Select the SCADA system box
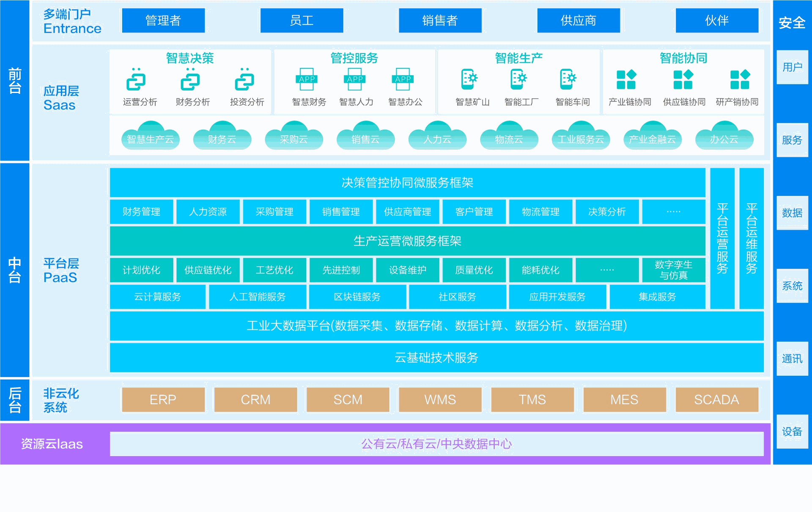The width and height of the screenshot is (812, 512). pos(717,400)
